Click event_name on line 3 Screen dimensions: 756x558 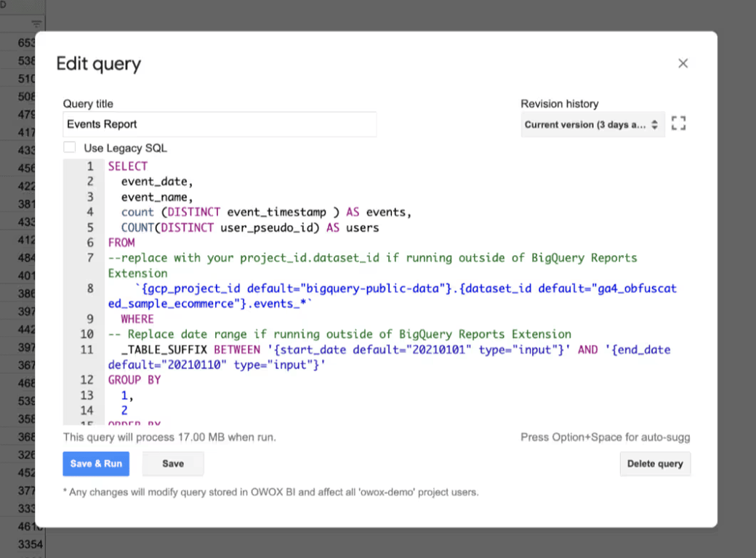154,197
